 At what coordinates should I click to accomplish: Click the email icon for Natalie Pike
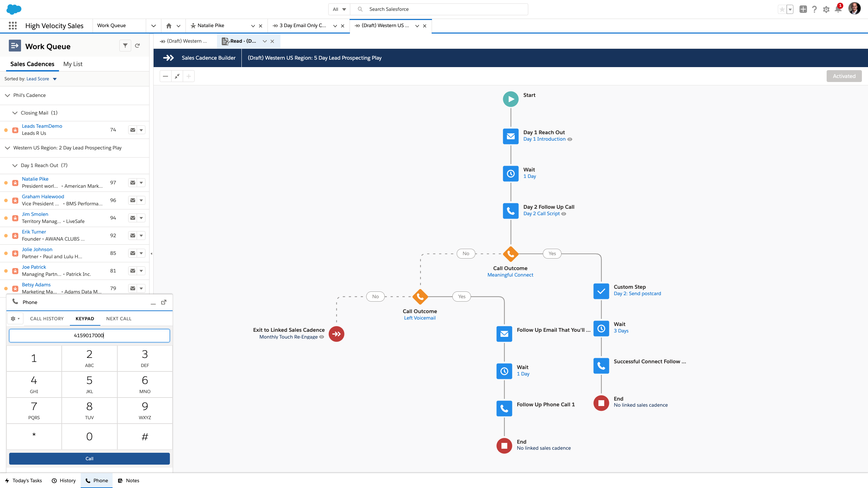point(132,183)
